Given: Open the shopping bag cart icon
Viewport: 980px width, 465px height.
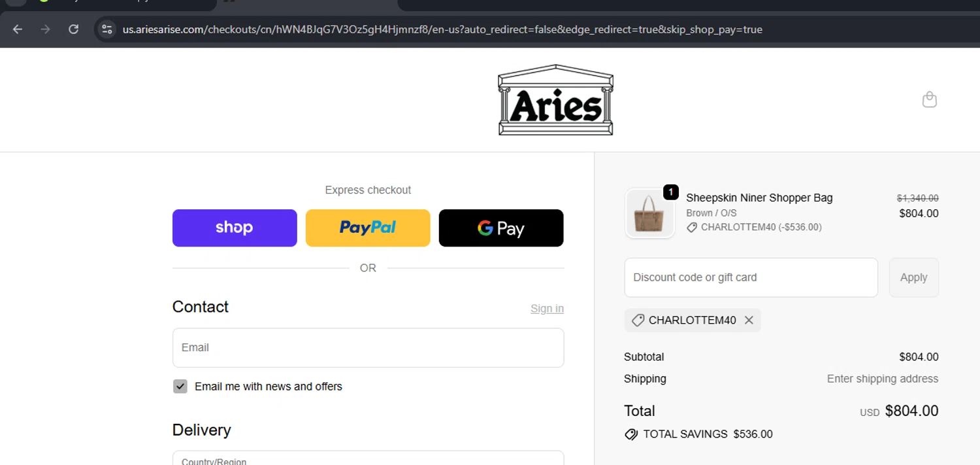Looking at the screenshot, I should [929, 99].
